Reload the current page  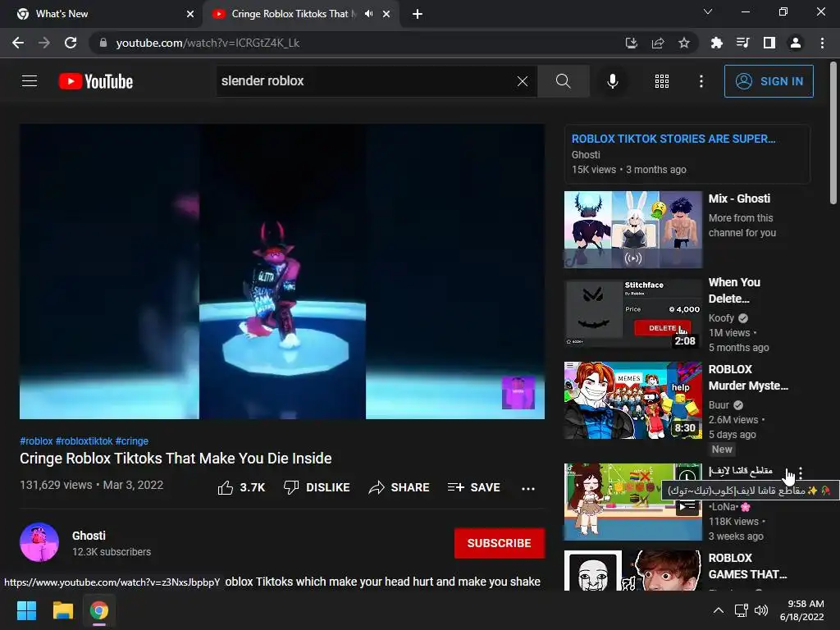coord(71,43)
